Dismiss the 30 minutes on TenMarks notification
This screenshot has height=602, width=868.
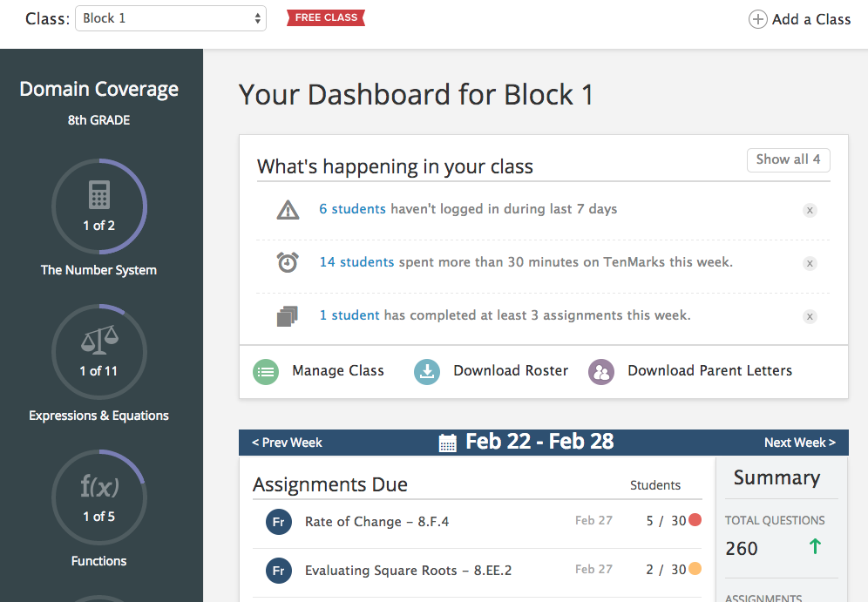click(x=810, y=263)
